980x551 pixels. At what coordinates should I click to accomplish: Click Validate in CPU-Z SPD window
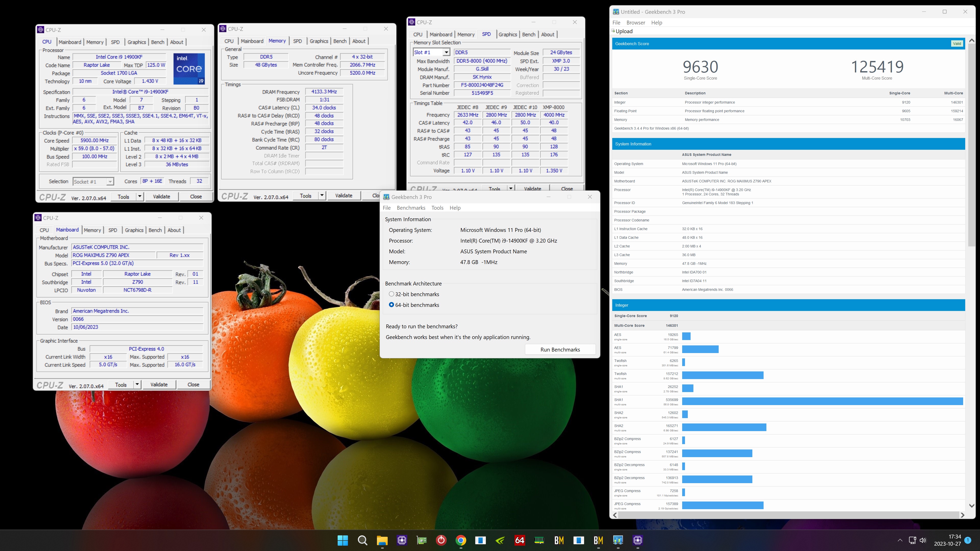(x=532, y=188)
